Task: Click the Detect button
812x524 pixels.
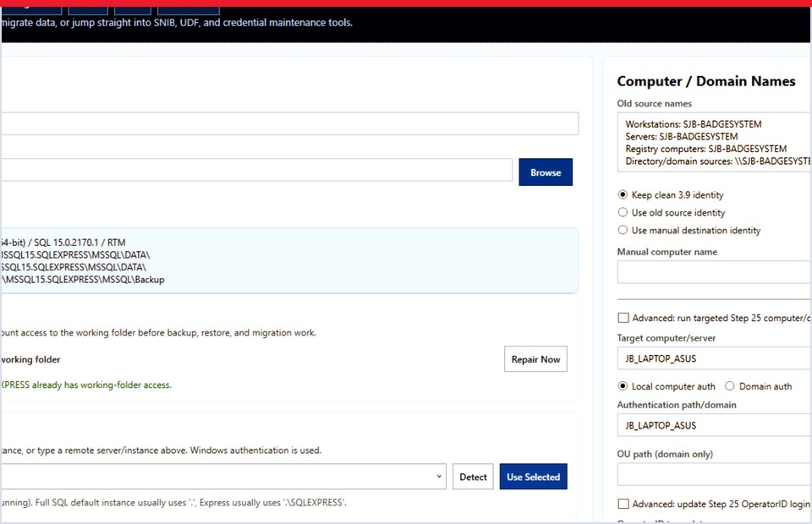Action: [x=473, y=477]
